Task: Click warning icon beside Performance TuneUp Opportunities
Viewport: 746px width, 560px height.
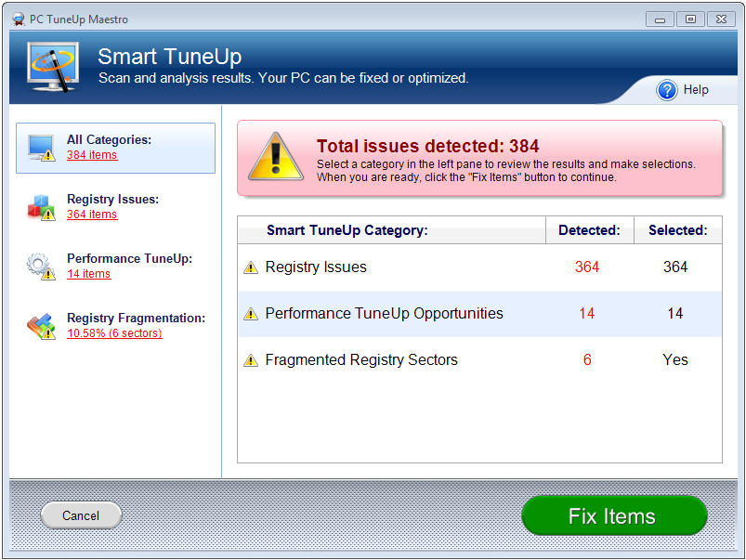Action: (251, 314)
